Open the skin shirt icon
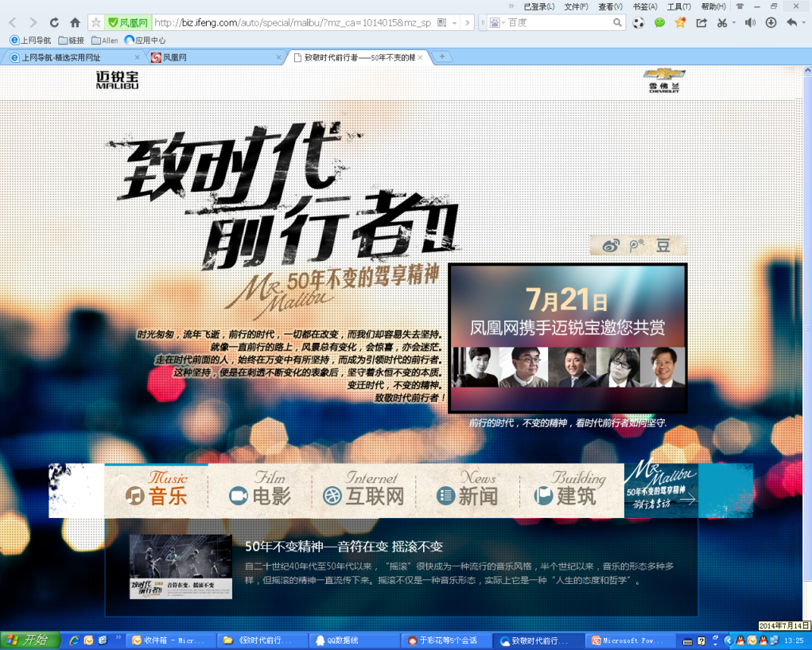Viewport: 812px width, 650px height. (x=740, y=6)
